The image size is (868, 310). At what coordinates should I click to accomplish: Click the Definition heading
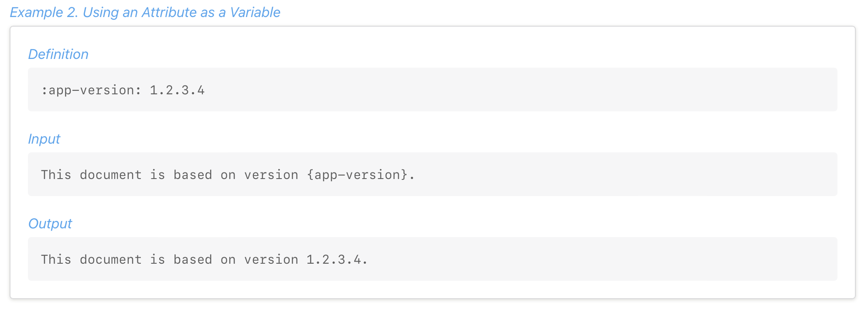pyautogui.click(x=58, y=54)
